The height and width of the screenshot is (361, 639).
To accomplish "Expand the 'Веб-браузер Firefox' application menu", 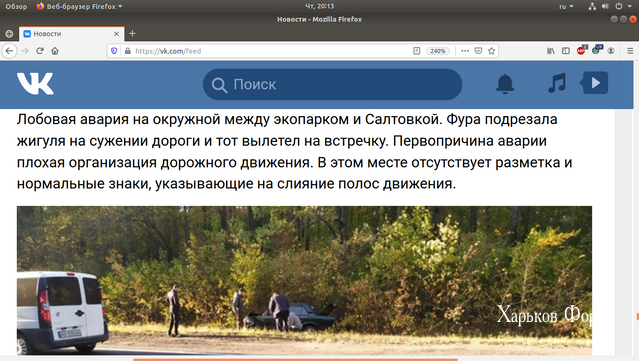I will tap(79, 6).
